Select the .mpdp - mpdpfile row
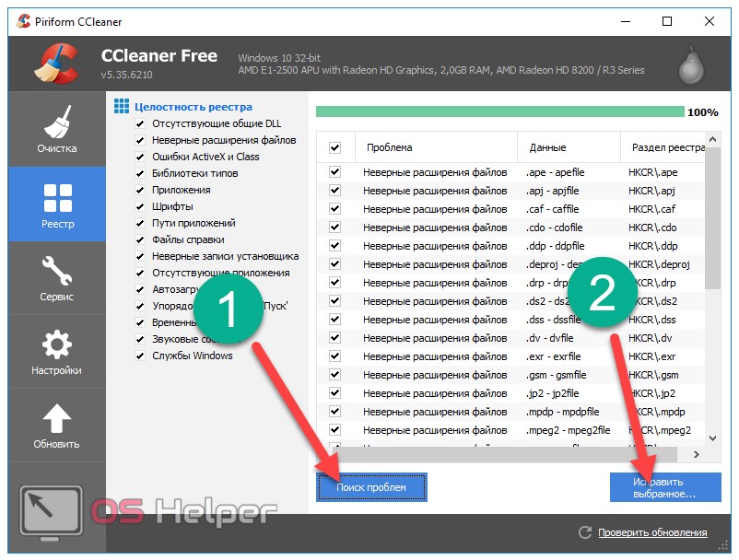Viewport: 739px width, 560px height. click(510, 412)
